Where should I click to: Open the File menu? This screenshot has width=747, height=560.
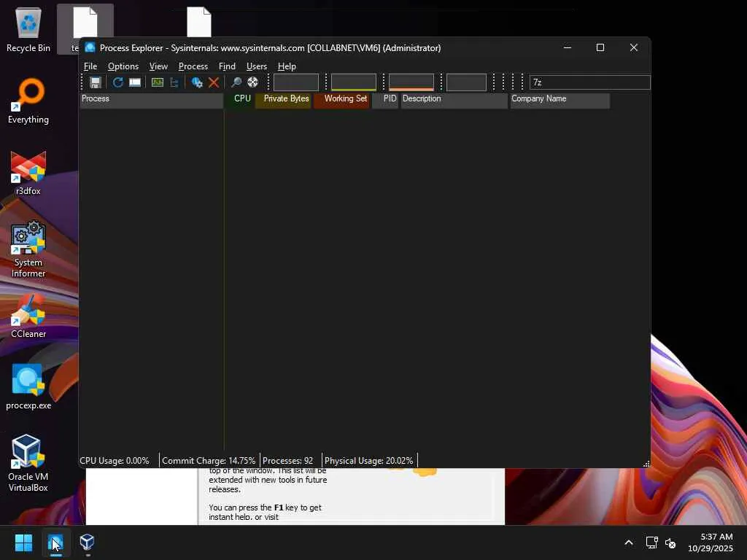[90, 66]
